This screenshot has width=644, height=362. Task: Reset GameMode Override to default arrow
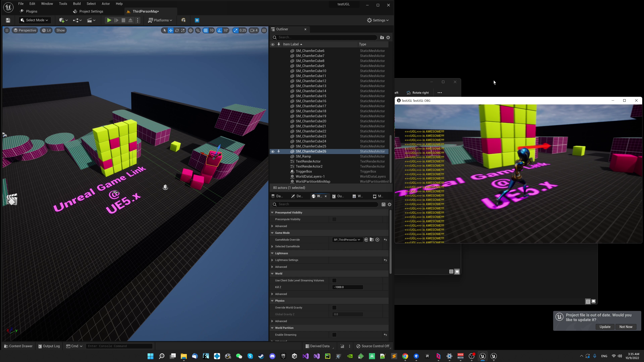pos(385,240)
